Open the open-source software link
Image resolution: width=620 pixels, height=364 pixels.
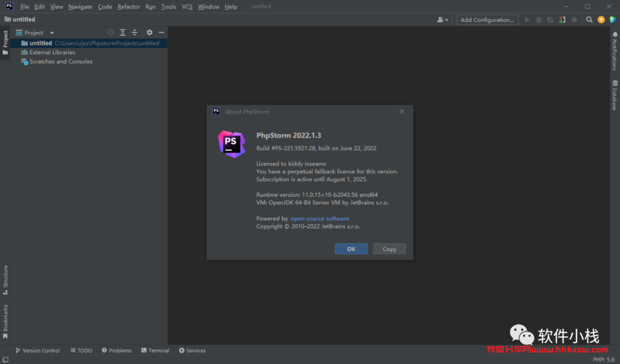point(320,218)
